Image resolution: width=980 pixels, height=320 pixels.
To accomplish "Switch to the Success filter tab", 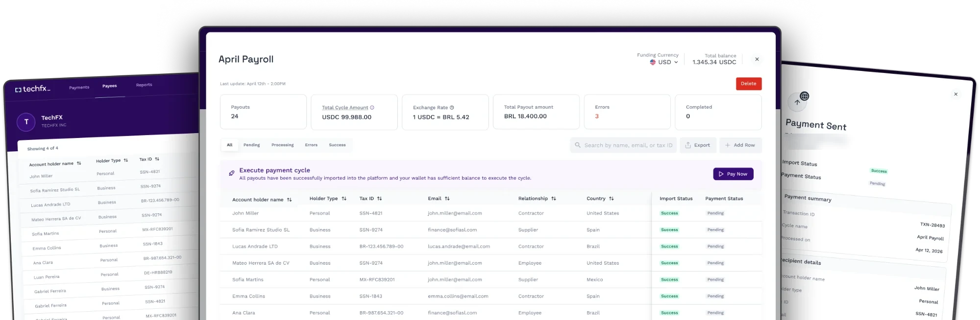I will pos(337,145).
